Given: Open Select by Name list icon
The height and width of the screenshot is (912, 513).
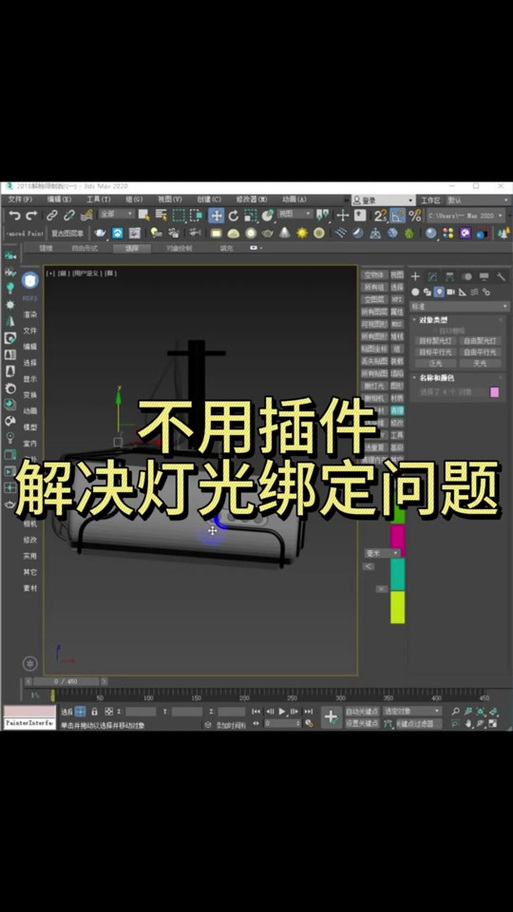Looking at the screenshot, I should [161, 215].
